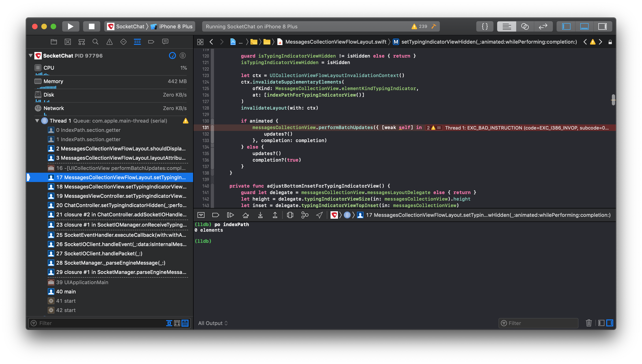Open the All Output selector
The width and height of the screenshot is (642, 364).
pyautogui.click(x=213, y=323)
